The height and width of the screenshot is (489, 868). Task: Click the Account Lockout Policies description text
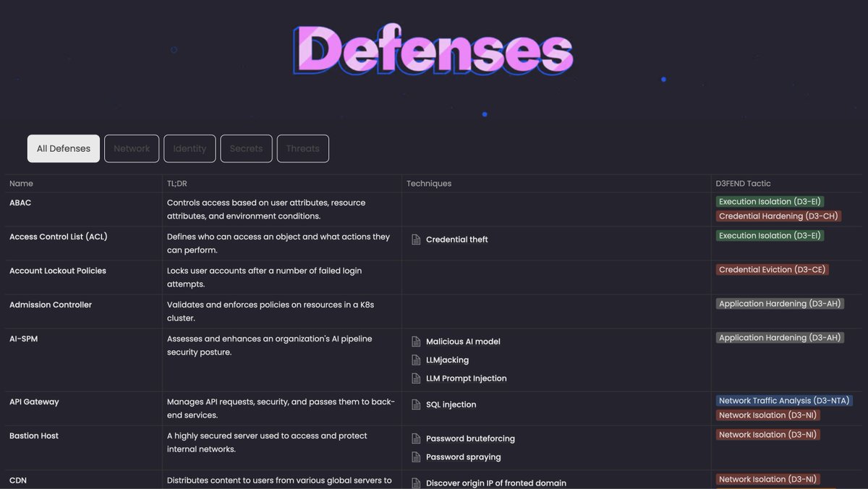coord(264,278)
